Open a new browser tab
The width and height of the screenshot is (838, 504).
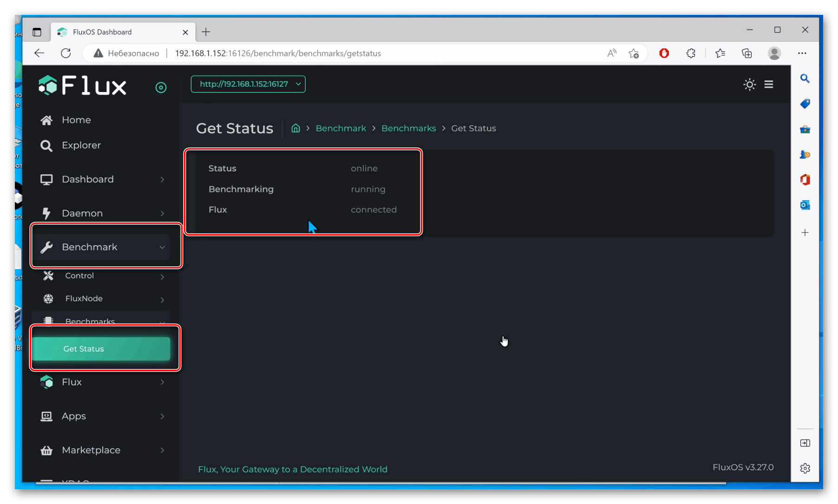pyautogui.click(x=206, y=32)
